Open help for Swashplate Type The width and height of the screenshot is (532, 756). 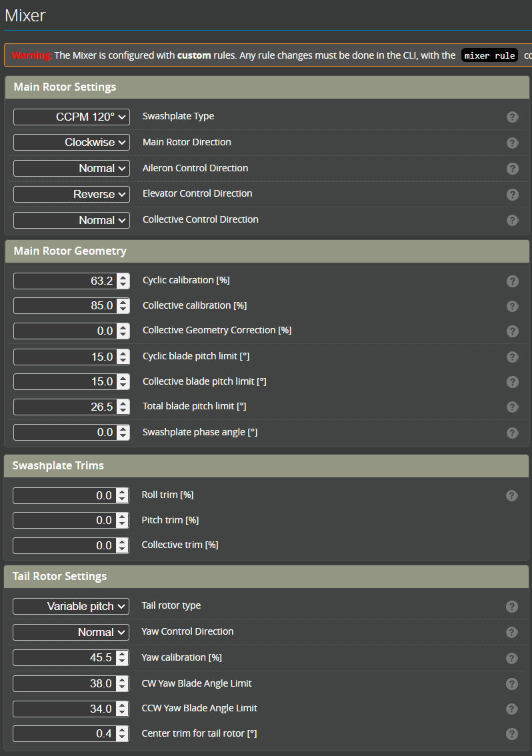click(512, 117)
